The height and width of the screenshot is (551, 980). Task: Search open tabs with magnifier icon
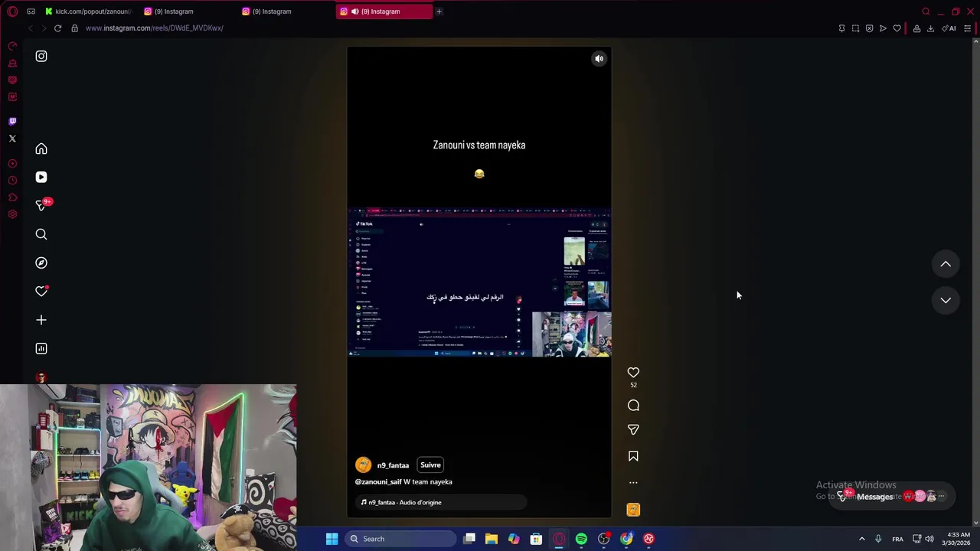[x=926, y=11]
